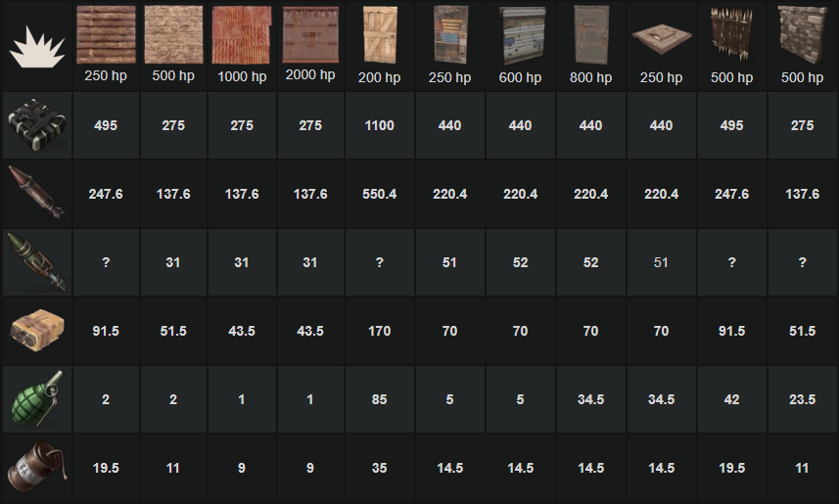The image size is (839, 504).
Task: Select the garage door icon, 600 hp
Action: click(x=523, y=36)
